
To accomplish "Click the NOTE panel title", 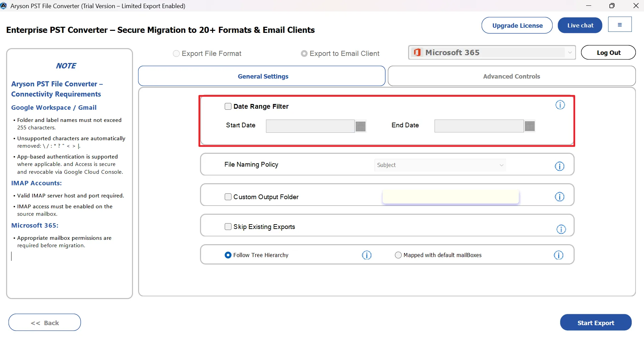I will click(x=66, y=66).
